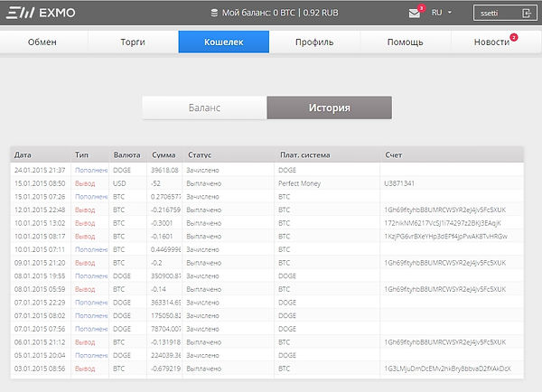Click Вывод in the 03.01.2015 08:56 row

(x=85, y=369)
